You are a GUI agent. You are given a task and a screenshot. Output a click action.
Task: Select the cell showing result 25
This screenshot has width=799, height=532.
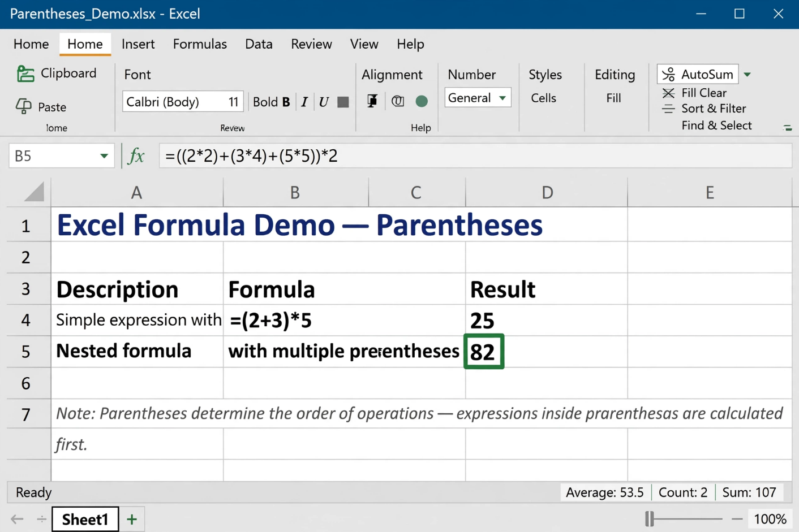tap(547, 320)
